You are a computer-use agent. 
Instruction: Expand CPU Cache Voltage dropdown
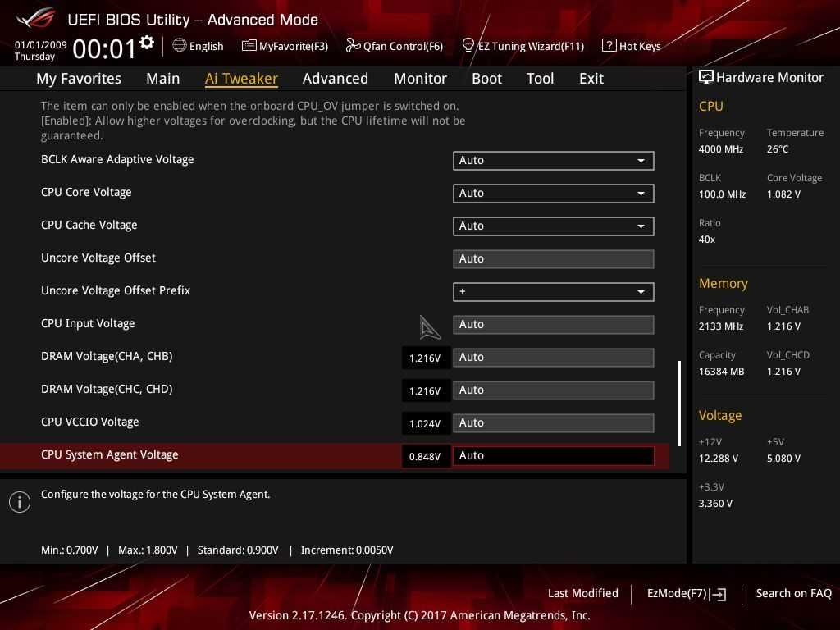[x=553, y=226]
